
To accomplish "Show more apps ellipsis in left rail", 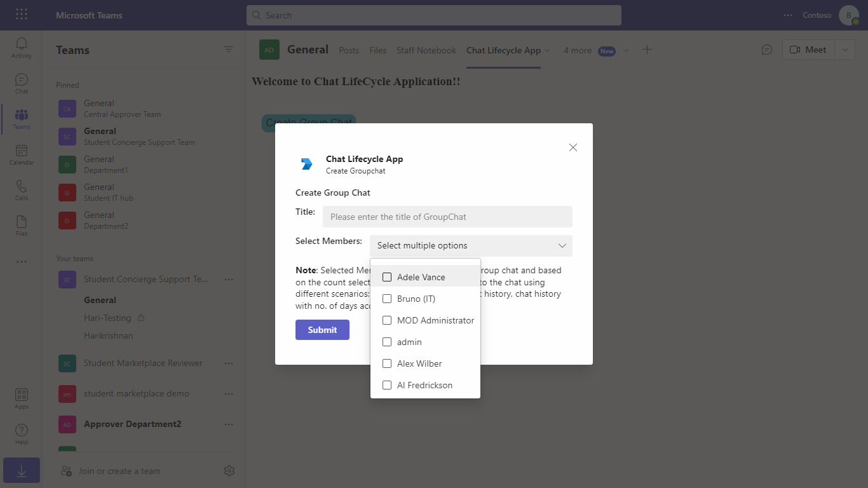I will pyautogui.click(x=22, y=262).
